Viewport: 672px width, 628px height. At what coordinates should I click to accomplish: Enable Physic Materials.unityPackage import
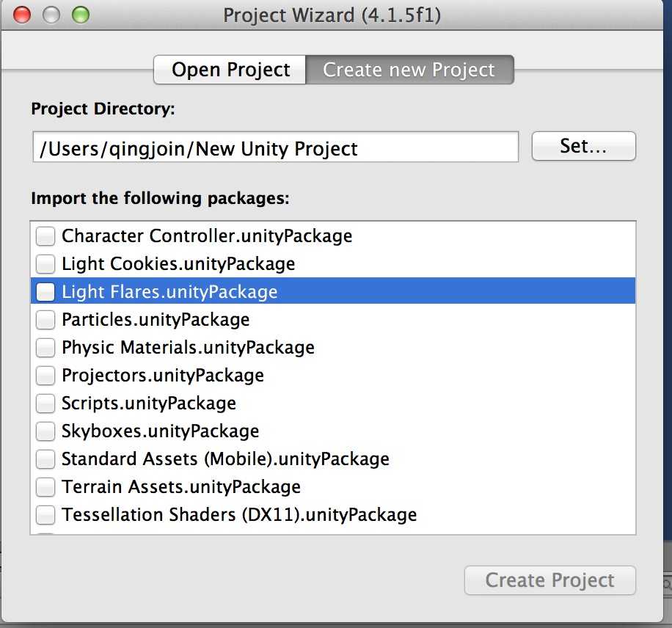(x=45, y=348)
